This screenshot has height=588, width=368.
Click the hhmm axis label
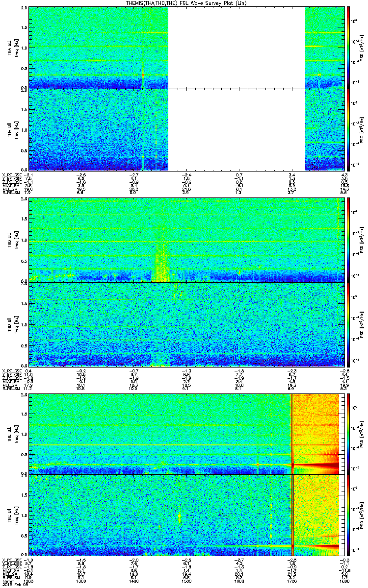pyautogui.click(x=7, y=580)
